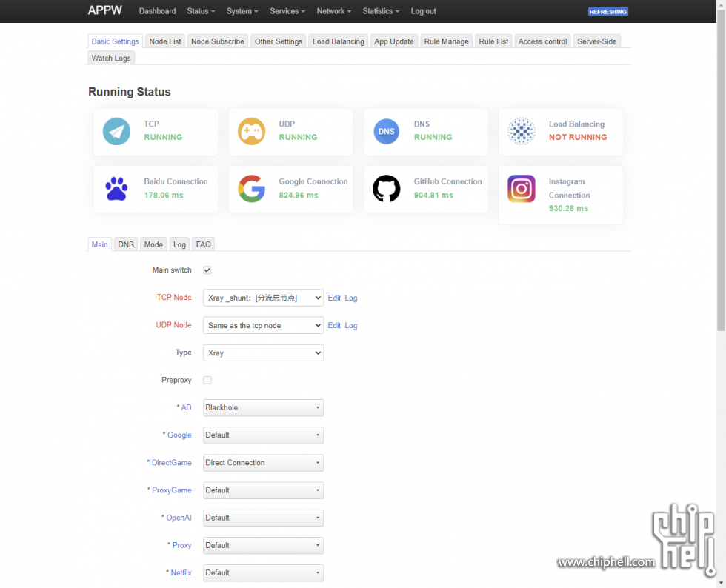Click the DirectGame rule label link
This screenshot has width=726, height=588.
click(x=171, y=463)
